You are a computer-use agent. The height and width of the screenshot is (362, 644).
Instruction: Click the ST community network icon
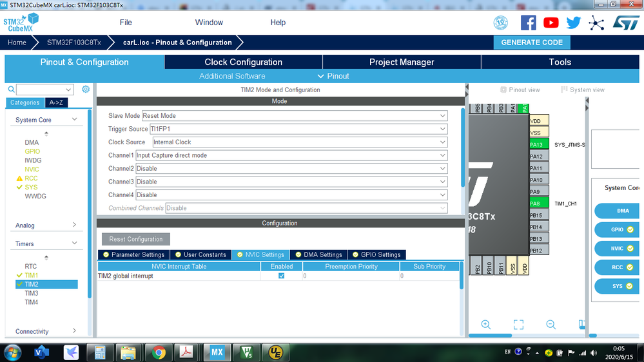click(x=596, y=23)
